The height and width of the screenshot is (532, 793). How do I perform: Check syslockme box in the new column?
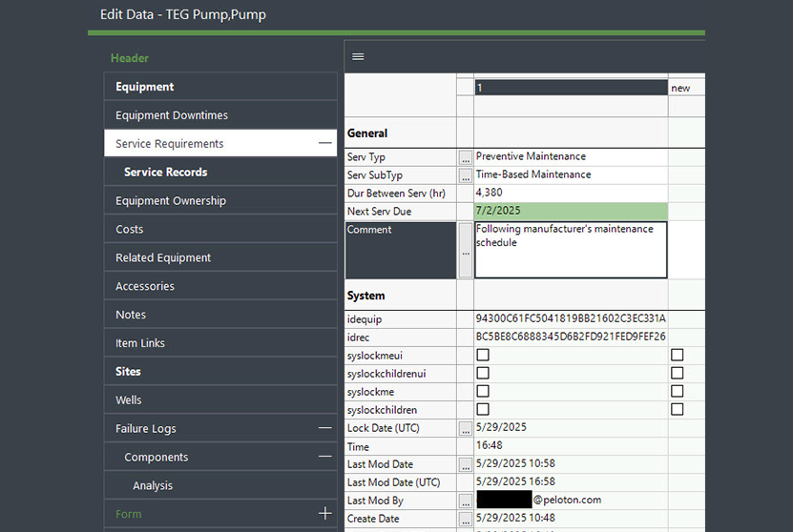coord(678,392)
